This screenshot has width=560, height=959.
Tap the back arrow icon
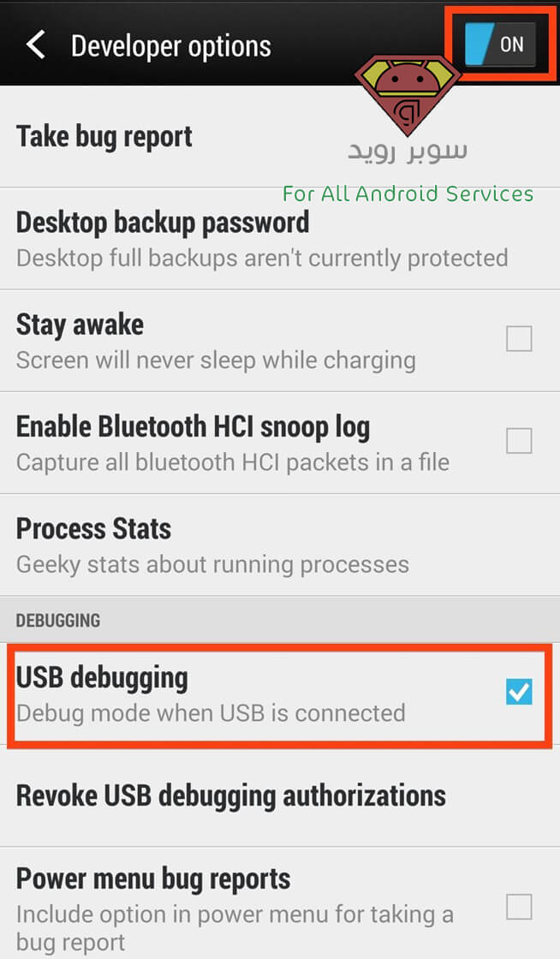35,45
